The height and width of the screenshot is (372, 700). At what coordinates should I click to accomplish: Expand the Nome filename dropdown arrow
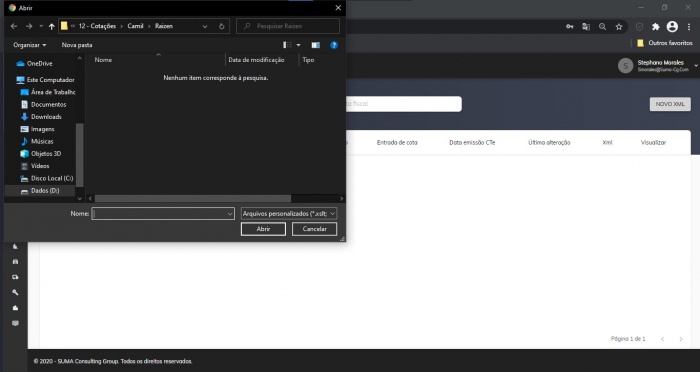pyautogui.click(x=230, y=214)
